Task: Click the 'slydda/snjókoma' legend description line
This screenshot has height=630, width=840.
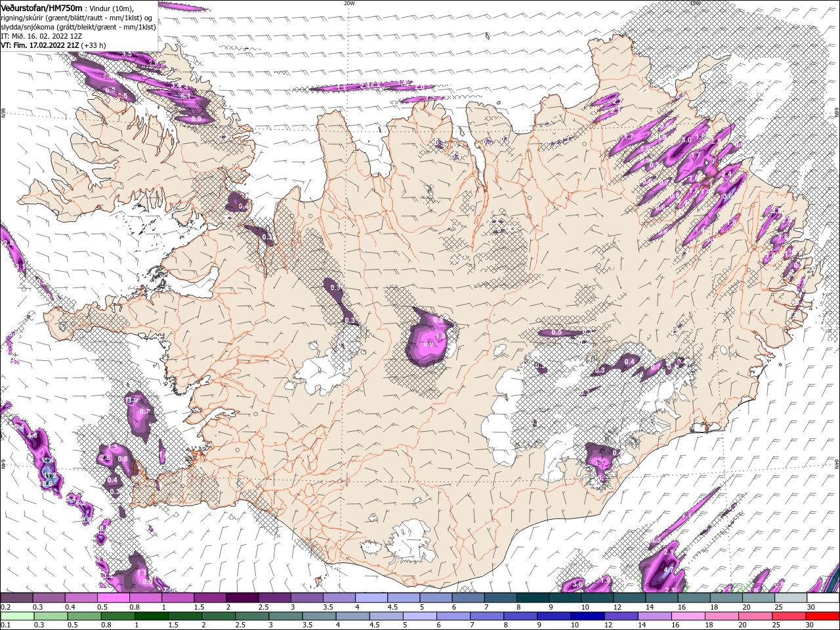Action: click(x=78, y=27)
